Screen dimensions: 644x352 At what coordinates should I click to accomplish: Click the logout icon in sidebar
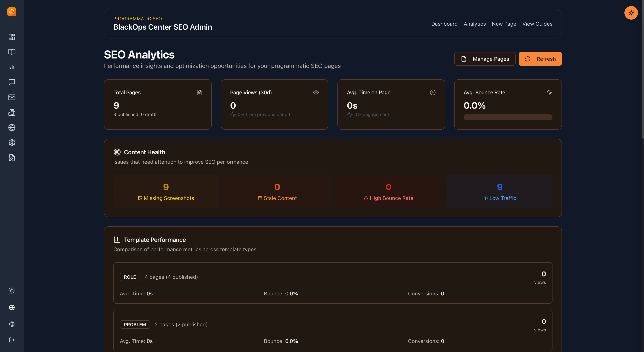(x=12, y=340)
